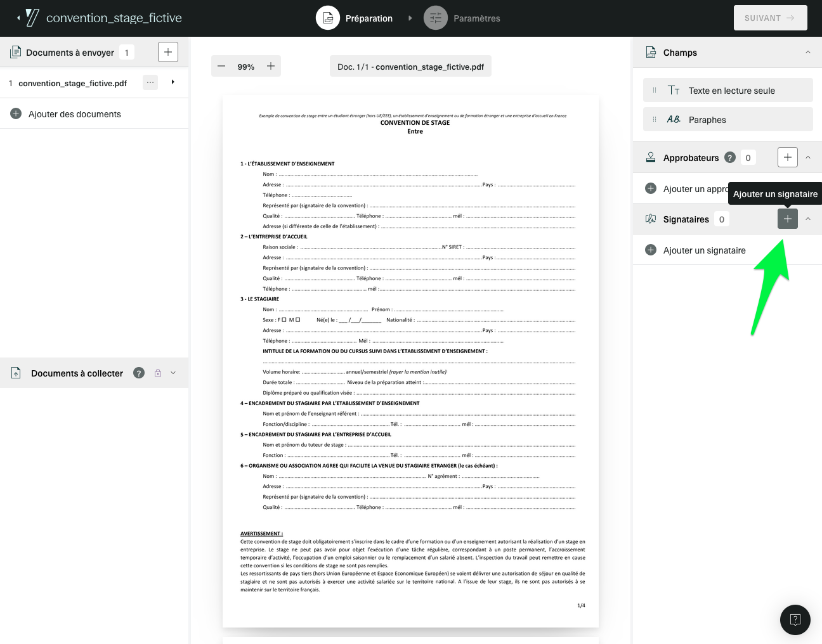Click the lock icon on Documents à collecter
The width and height of the screenshot is (822, 644).
coord(157,373)
